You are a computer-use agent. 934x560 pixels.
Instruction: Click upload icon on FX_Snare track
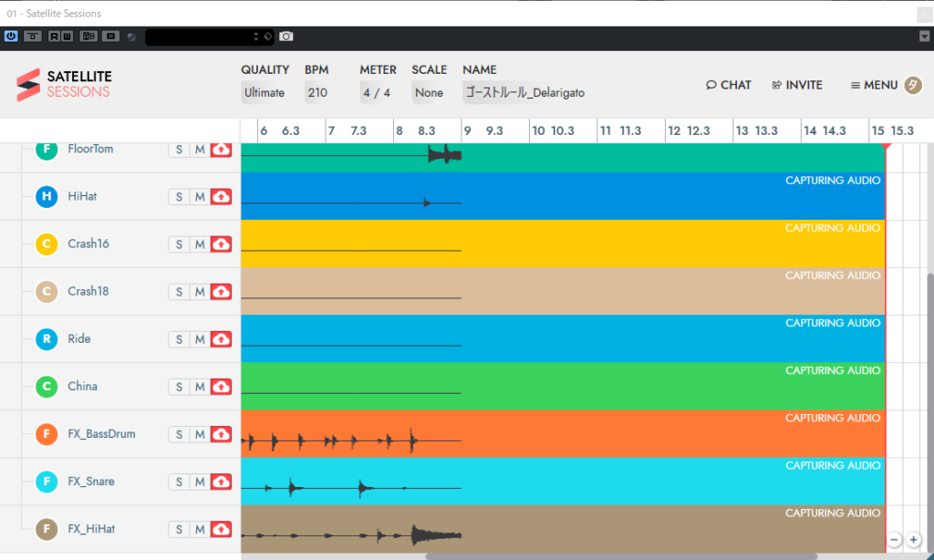tap(221, 482)
